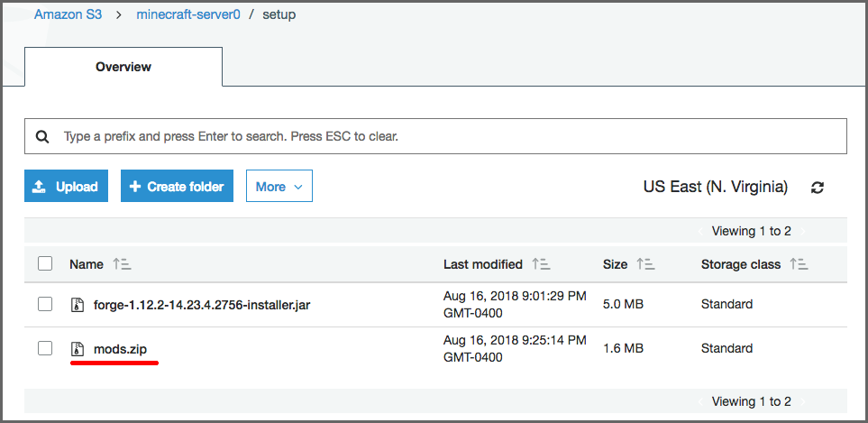Click the Upload button
868x423 pixels.
66,186
